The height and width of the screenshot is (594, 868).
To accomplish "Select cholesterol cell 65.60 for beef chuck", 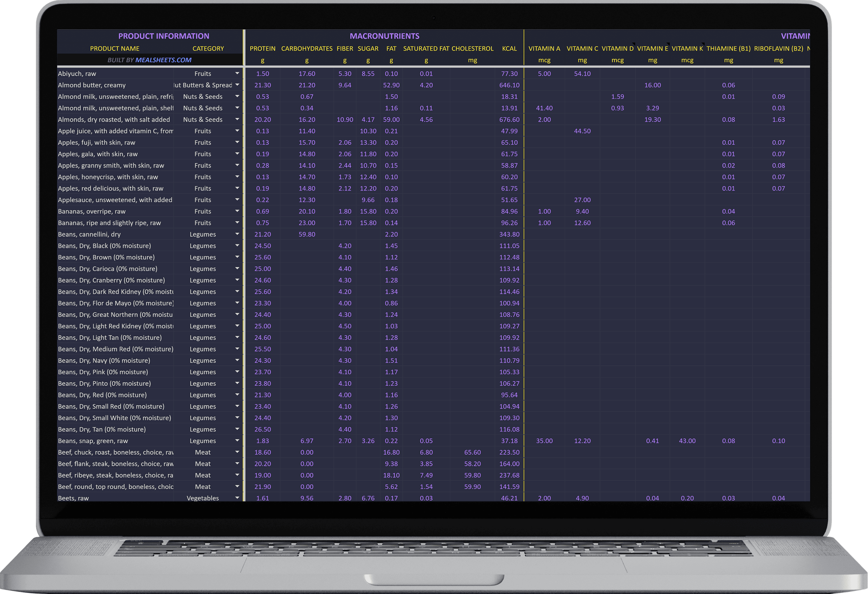I will (x=473, y=452).
